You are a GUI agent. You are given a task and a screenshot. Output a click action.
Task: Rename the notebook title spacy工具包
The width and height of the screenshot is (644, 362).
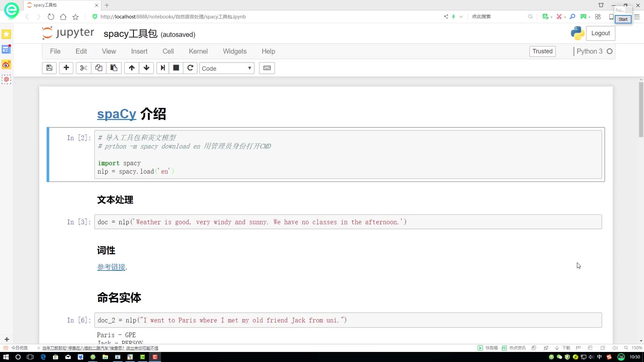pos(130,34)
